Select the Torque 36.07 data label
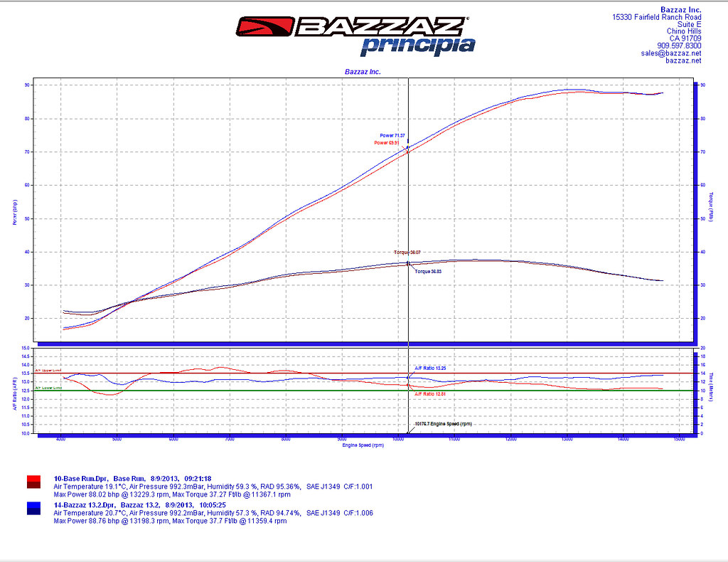Image resolution: width=728 pixels, height=562 pixels. point(407,253)
